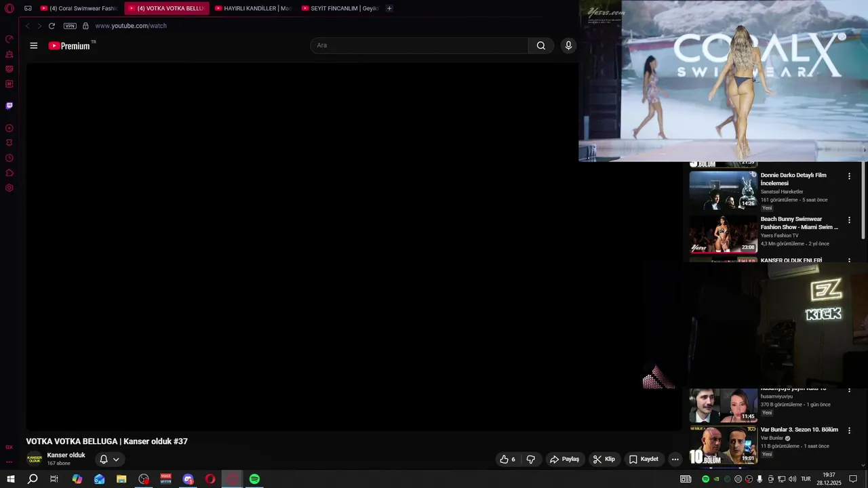The width and height of the screenshot is (868, 488).
Task: Open Spotify from taskbar
Action: click(254, 479)
